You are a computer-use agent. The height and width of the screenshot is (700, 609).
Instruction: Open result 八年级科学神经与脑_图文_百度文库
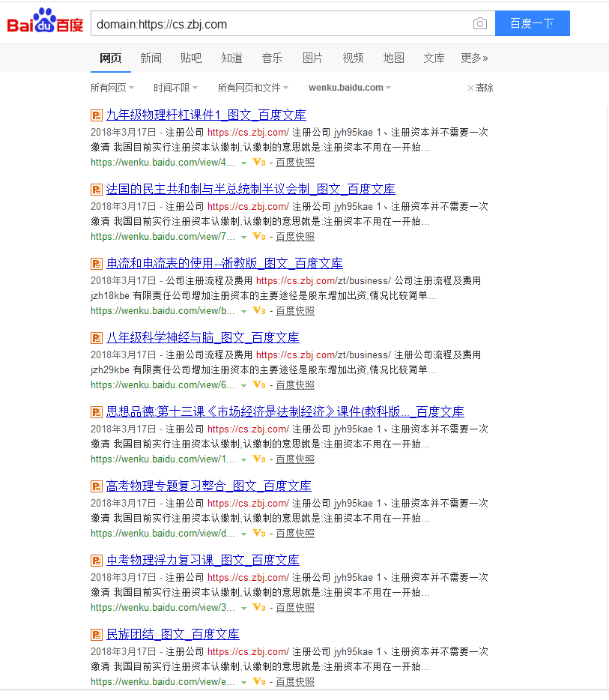203,337
